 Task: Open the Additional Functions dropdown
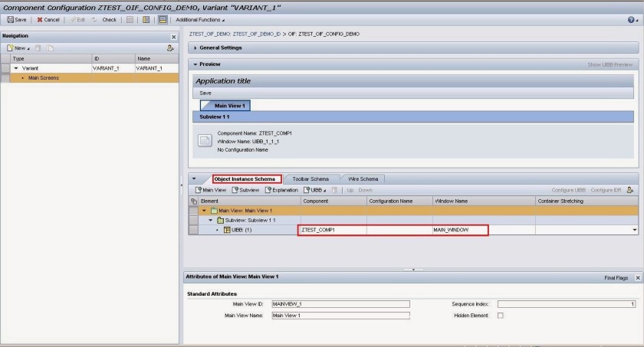pos(201,19)
